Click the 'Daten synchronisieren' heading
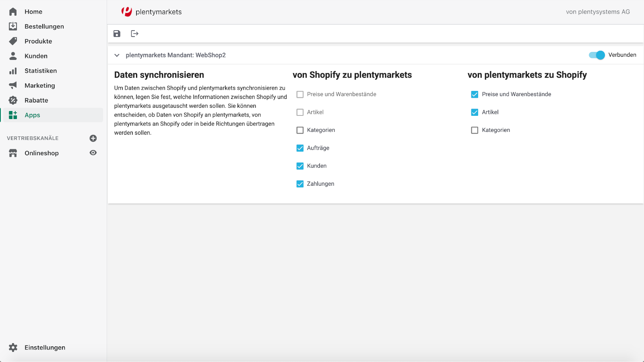 [x=159, y=75]
